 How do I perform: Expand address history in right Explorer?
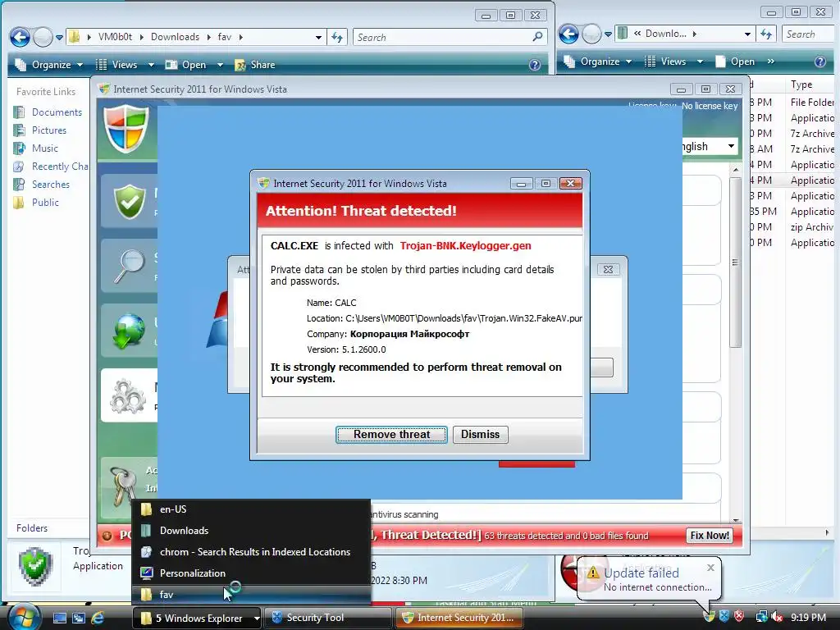click(747, 34)
